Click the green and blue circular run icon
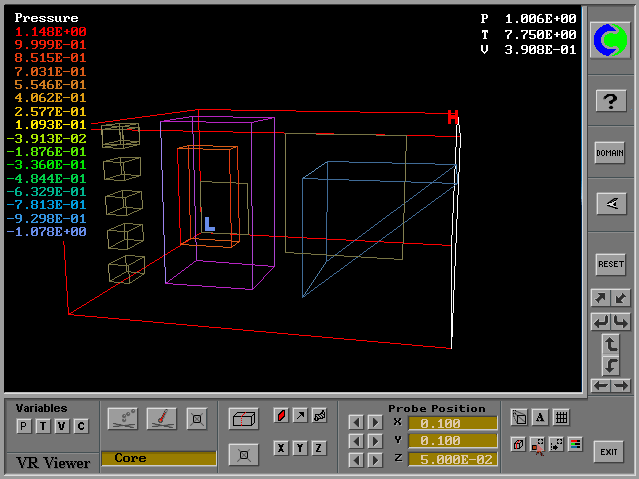This screenshot has height=479, width=639. pos(610,40)
